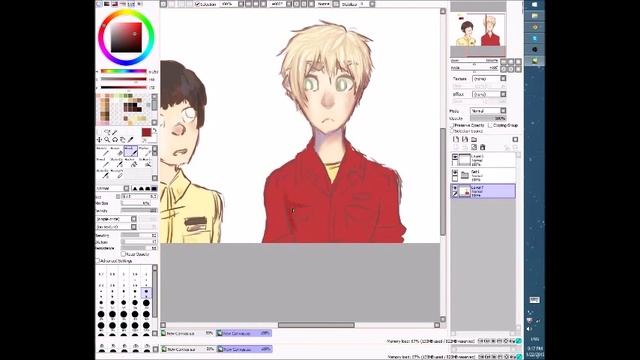Enable Preserve Opacity checkbox
Viewport: 640px width, 360px height.
(x=452, y=125)
